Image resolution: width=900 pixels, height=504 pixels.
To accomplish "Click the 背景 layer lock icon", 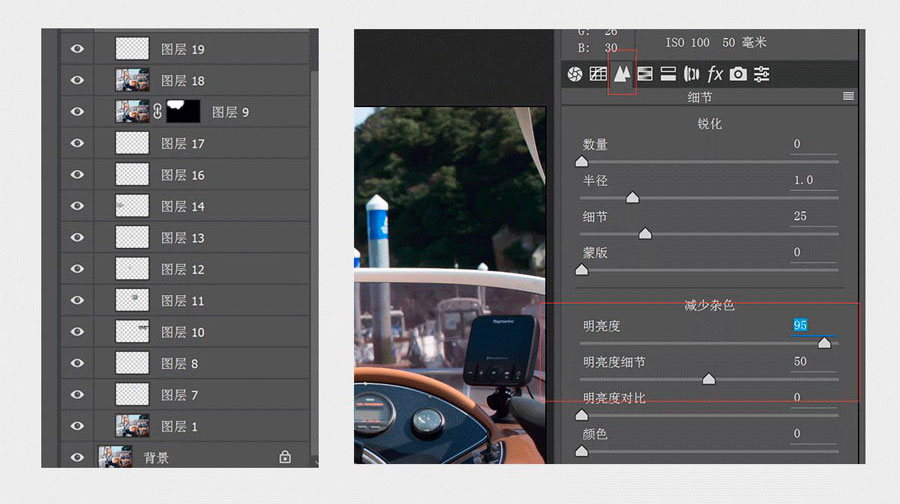I will point(285,457).
